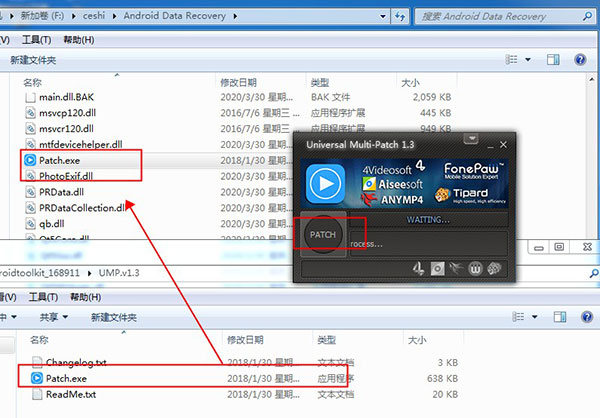Open 工具(T) menu in top window
Image resolution: width=600 pixels, height=418 pixels.
(x=37, y=40)
